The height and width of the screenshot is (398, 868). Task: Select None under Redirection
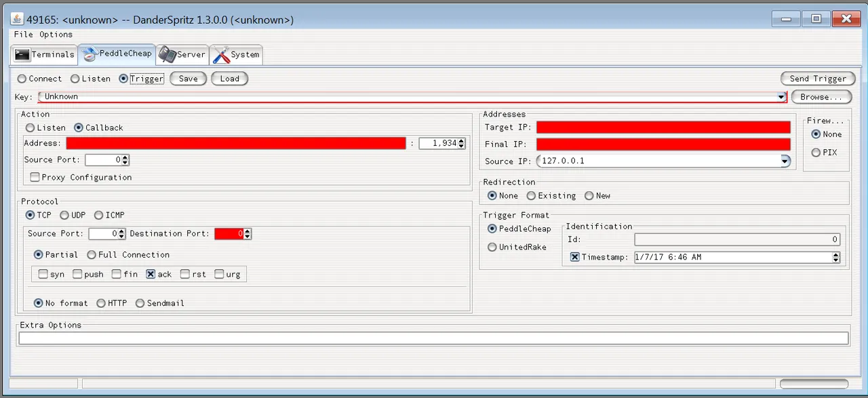(x=492, y=195)
